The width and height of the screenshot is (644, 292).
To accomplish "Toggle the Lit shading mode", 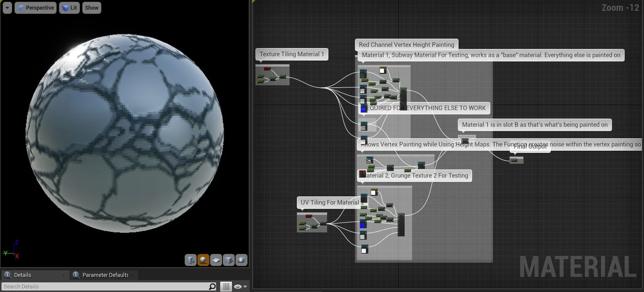I will pos(69,7).
